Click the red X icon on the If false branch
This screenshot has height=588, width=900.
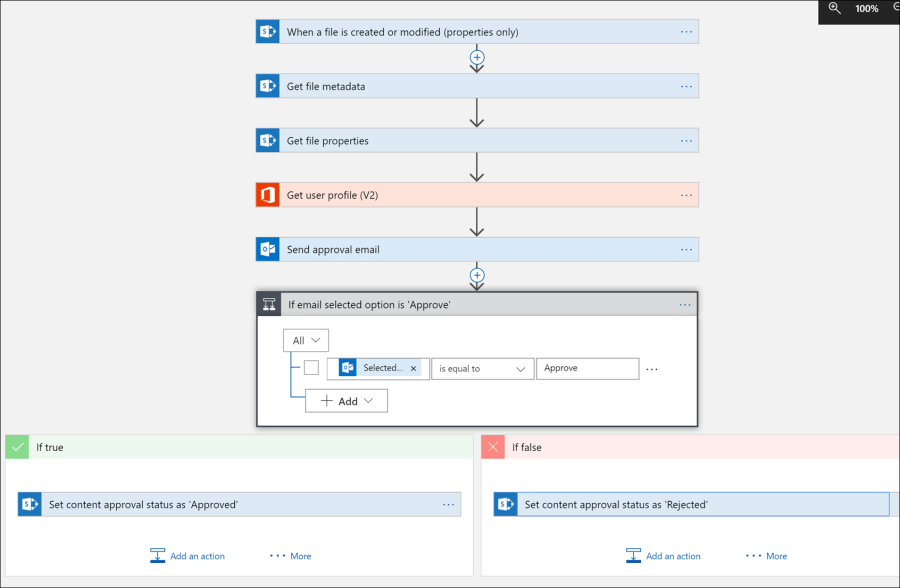point(492,446)
